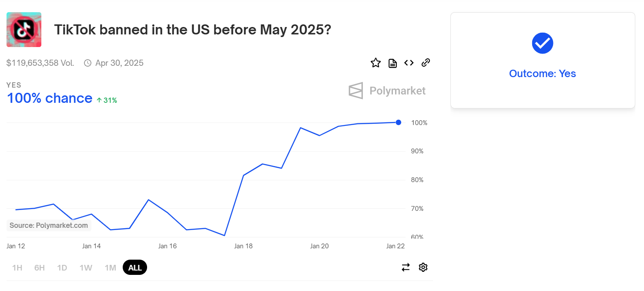Click the chart endpoint dot at 100%
Screen dimensions: 644x291
(x=399, y=122)
